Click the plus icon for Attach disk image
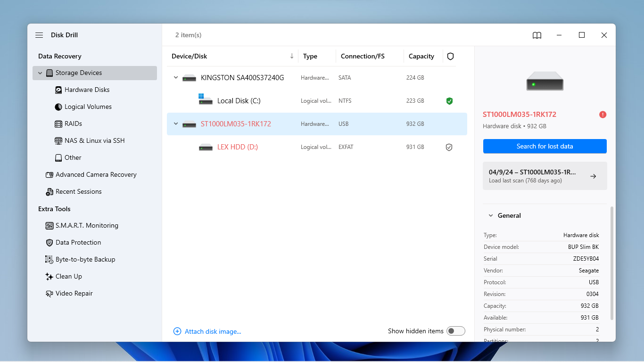The image size is (644, 362). [x=177, y=331]
